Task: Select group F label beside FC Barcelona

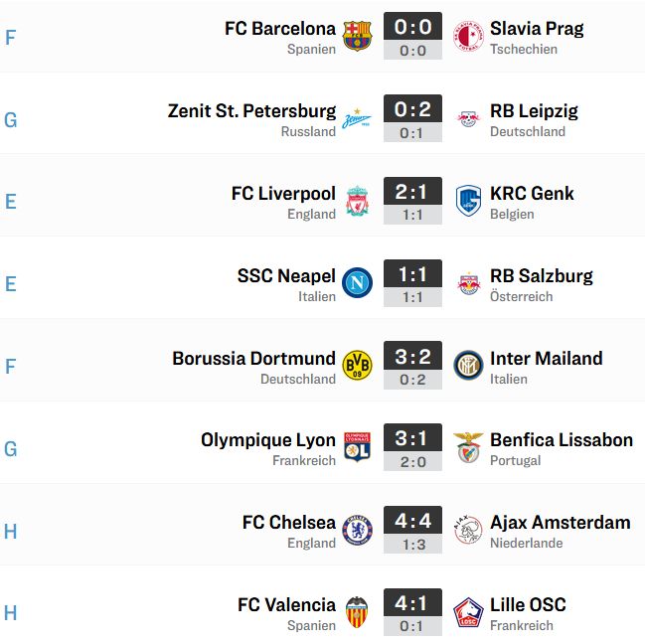Action: [10, 38]
